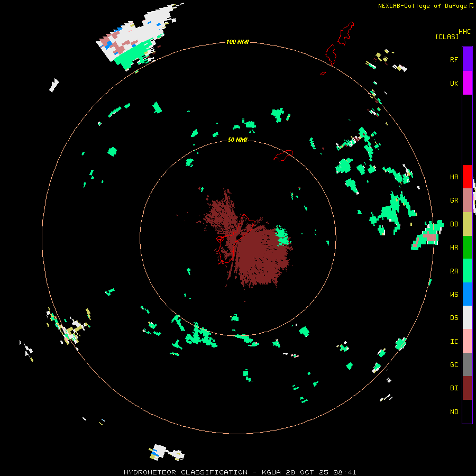Image resolution: width=476 pixels, height=476 pixels.
Task: Click the [CLAS] units label
Action: (x=447, y=37)
